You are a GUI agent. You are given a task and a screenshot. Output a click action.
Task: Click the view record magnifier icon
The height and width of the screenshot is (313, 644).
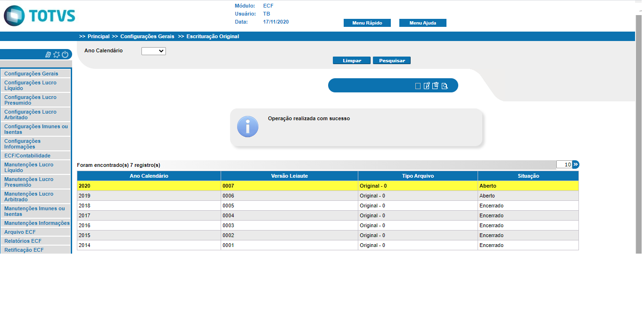tap(444, 86)
